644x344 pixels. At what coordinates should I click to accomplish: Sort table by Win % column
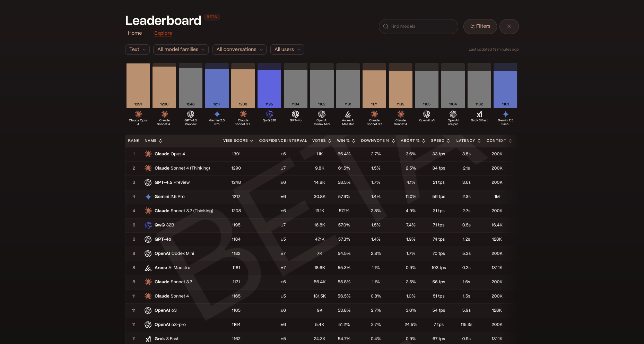tap(346, 141)
